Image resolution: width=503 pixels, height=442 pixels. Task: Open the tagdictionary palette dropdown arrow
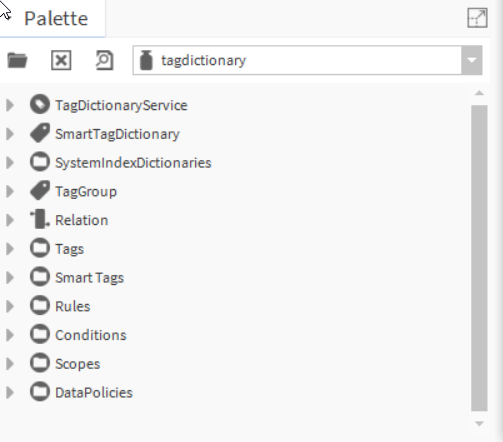click(472, 60)
